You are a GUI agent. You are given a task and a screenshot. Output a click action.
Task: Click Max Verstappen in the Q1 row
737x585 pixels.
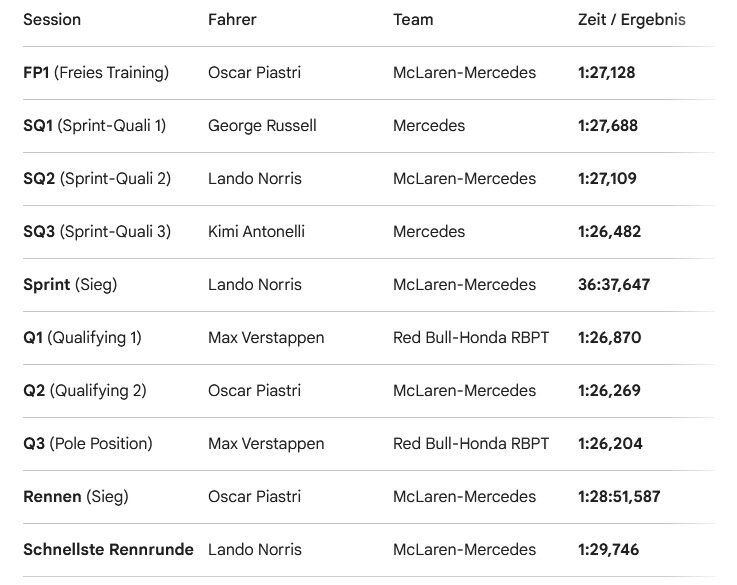pos(266,338)
